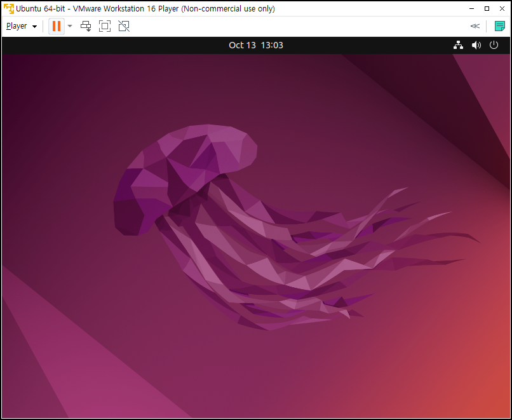Open Ubuntu power menu icon
Screen dimensions: 512x420
click(494, 45)
